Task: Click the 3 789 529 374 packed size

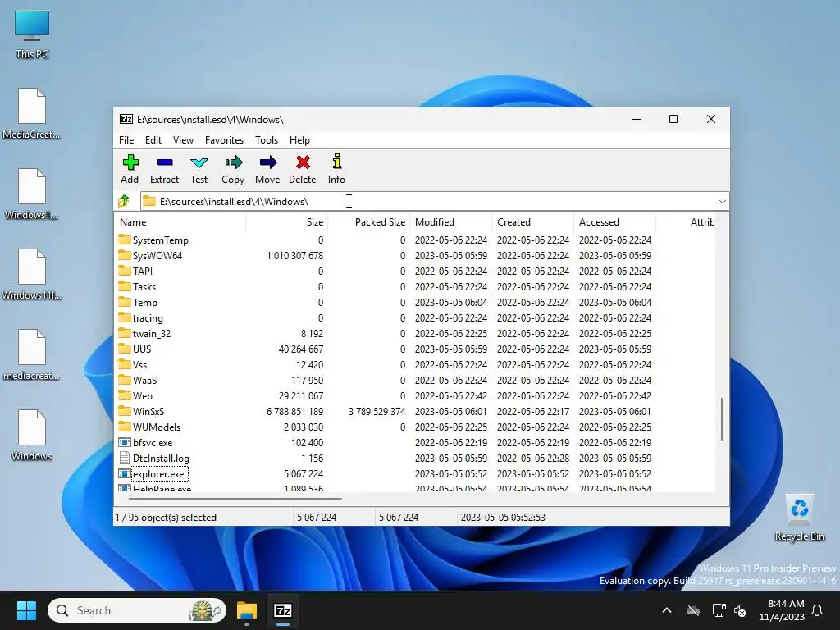Action: click(x=377, y=412)
